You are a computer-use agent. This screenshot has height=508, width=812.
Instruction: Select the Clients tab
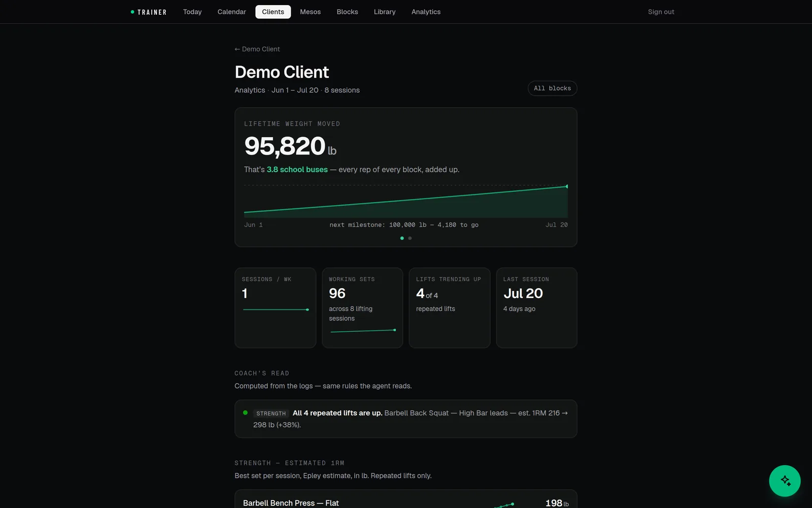[273, 12]
